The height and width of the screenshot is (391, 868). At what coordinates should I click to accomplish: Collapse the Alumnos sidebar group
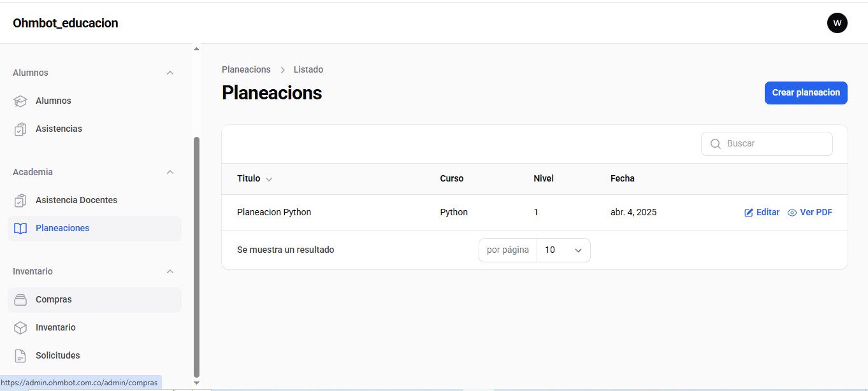tap(170, 73)
